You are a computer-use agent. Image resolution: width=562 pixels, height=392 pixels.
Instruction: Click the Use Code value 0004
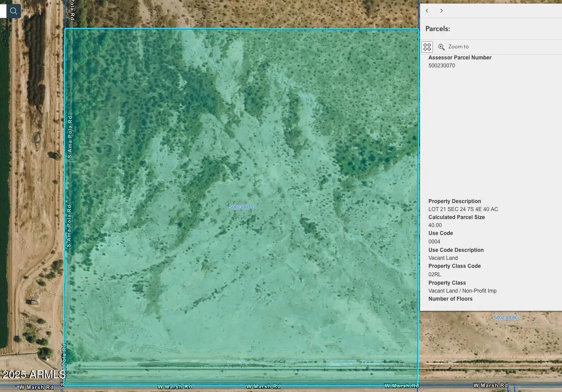pos(434,242)
